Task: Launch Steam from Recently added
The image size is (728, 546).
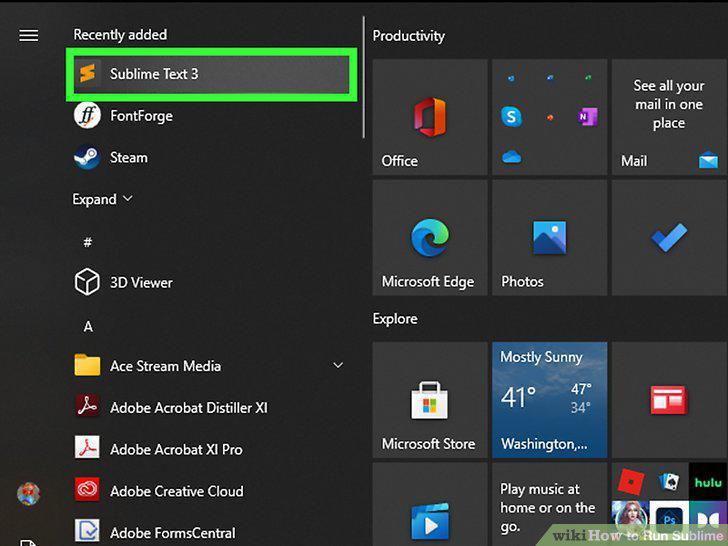Action: [211, 157]
